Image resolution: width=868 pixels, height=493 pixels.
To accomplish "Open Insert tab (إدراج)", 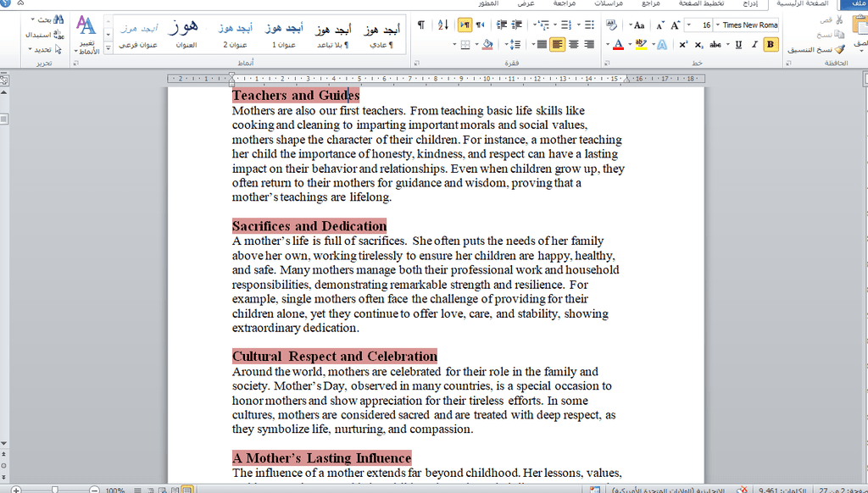I will pos(750,4).
